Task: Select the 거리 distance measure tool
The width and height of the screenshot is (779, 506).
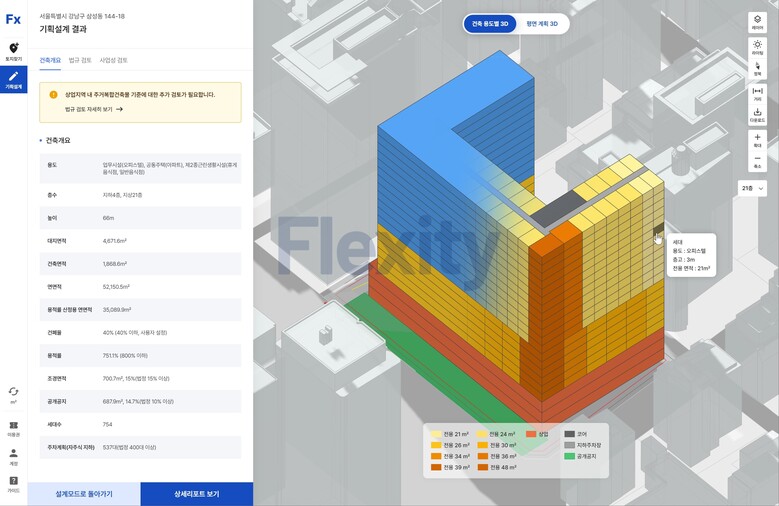Action: point(757,94)
